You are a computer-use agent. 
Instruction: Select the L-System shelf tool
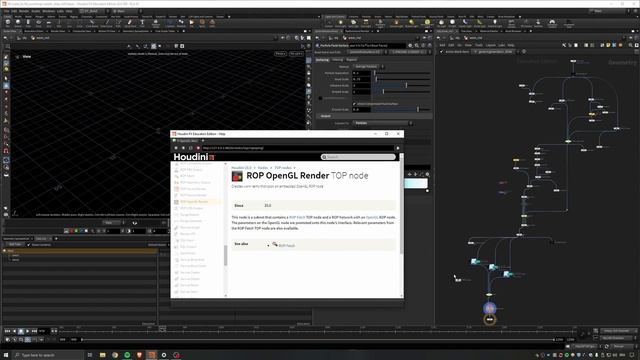click(x=170, y=23)
